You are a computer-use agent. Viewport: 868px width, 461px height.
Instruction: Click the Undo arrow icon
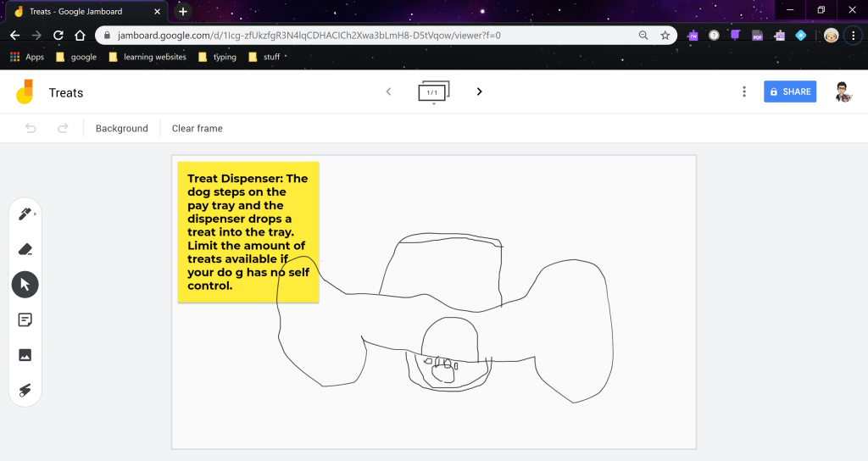(x=31, y=128)
